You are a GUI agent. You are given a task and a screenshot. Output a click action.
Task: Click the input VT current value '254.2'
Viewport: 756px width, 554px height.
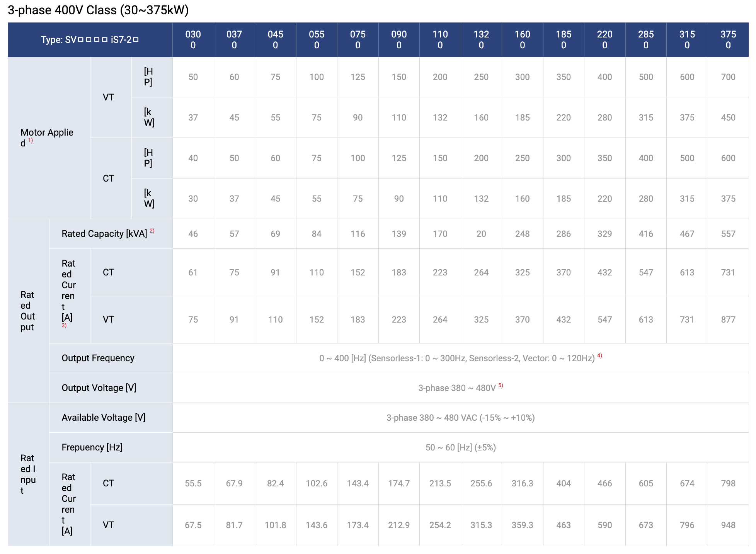pyautogui.click(x=440, y=525)
